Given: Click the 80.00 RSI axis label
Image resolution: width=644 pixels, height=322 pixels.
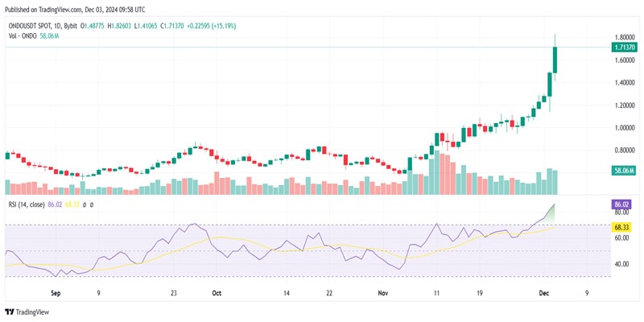Looking at the screenshot, I should tap(621, 213).
